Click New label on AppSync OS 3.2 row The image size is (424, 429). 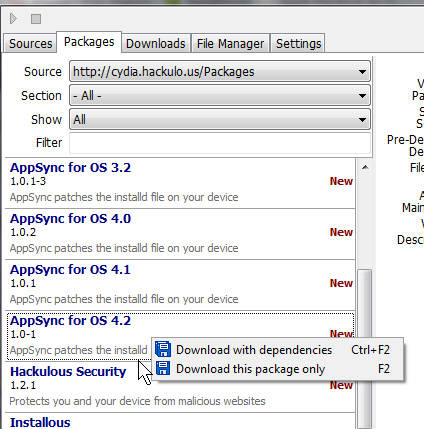click(x=341, y=181)
